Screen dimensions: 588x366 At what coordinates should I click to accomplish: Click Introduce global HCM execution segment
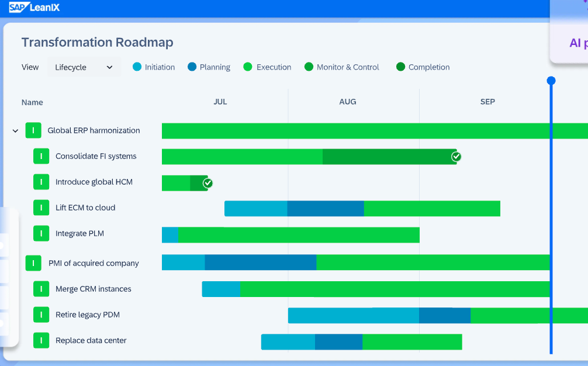(x=176, y=184)
